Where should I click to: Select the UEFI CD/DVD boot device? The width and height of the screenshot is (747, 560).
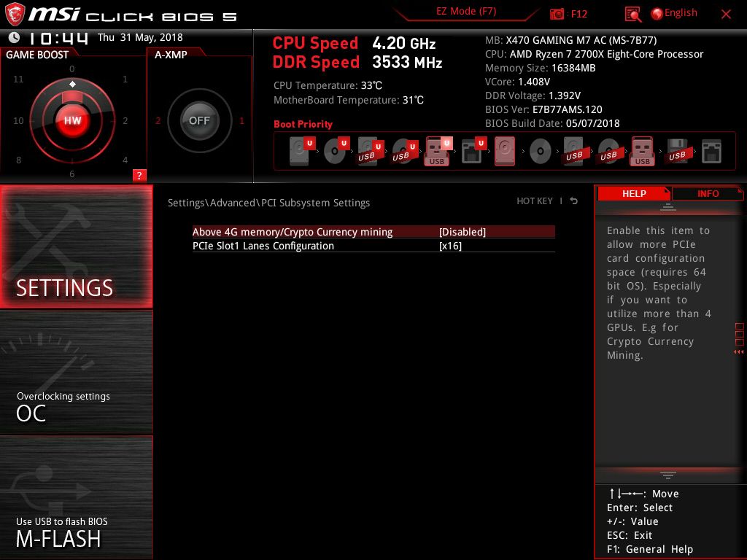(336, 151)
